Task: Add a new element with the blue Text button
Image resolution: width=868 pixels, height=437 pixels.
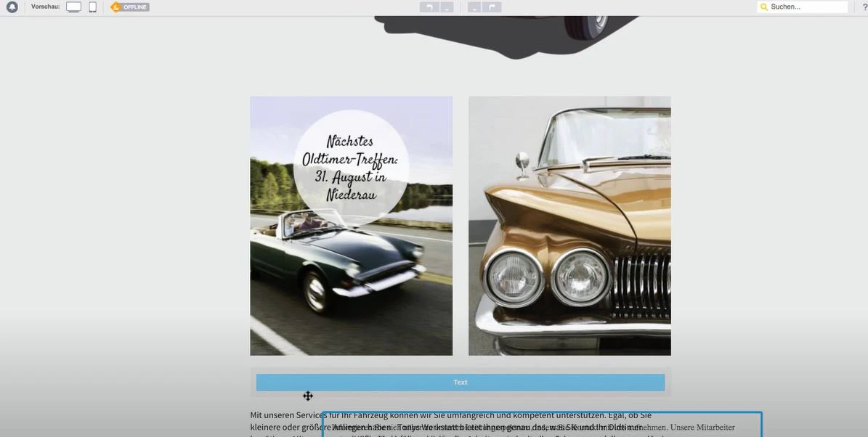Action: point(461,382)
